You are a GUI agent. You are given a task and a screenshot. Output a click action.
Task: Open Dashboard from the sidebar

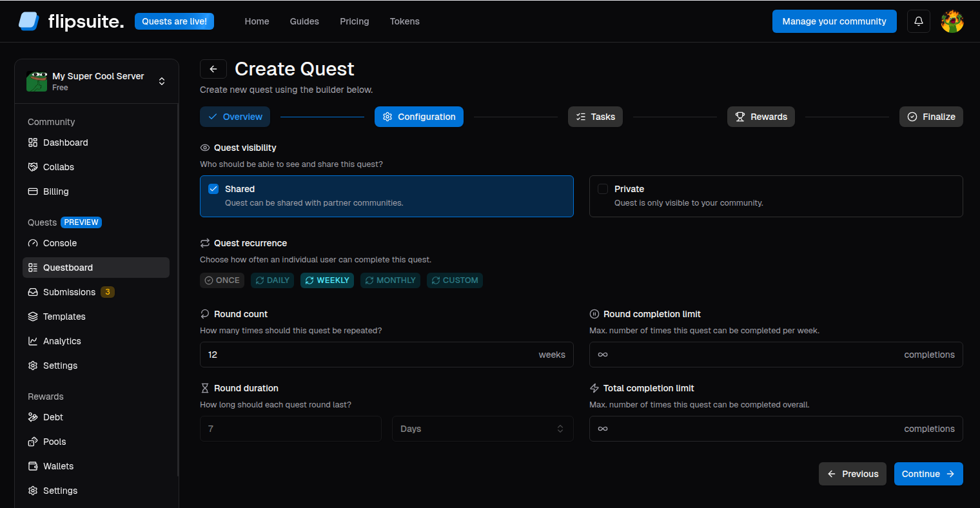(x=65, y=142)
